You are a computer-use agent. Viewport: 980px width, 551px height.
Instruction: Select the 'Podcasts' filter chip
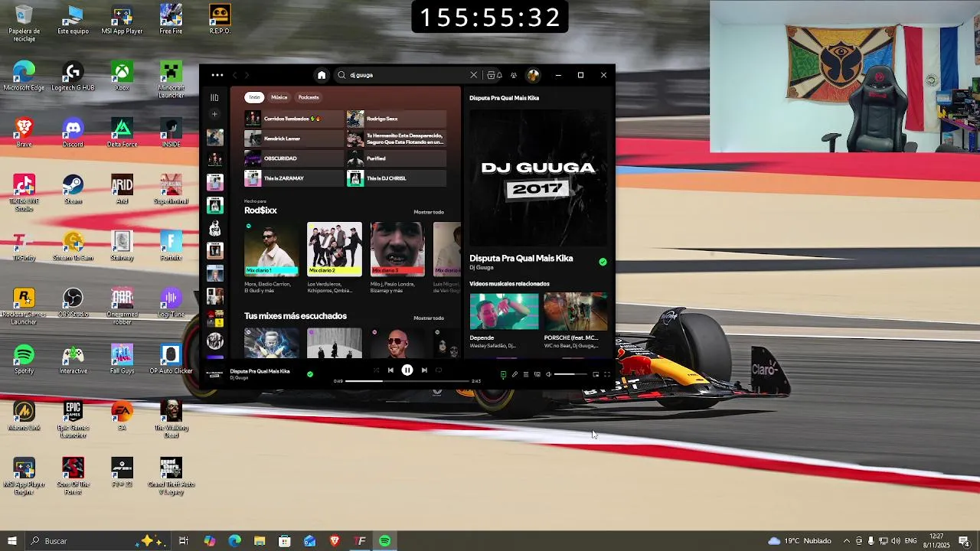tap(309, 97)
